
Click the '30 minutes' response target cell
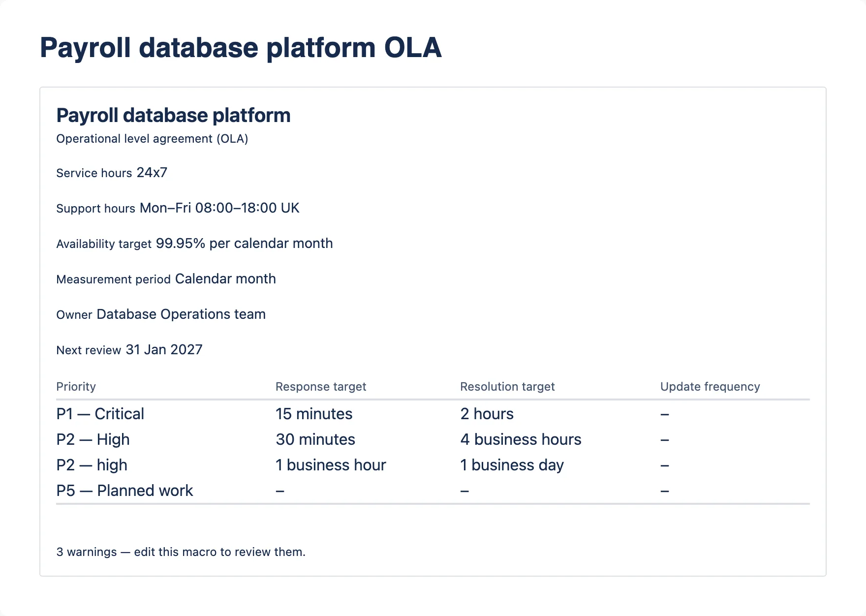point(315,439)
